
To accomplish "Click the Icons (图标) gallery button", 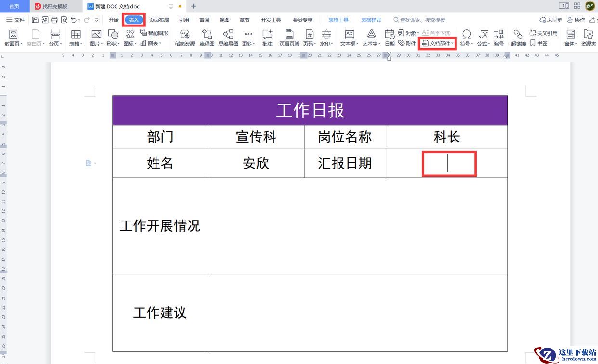I will [130, 34].
